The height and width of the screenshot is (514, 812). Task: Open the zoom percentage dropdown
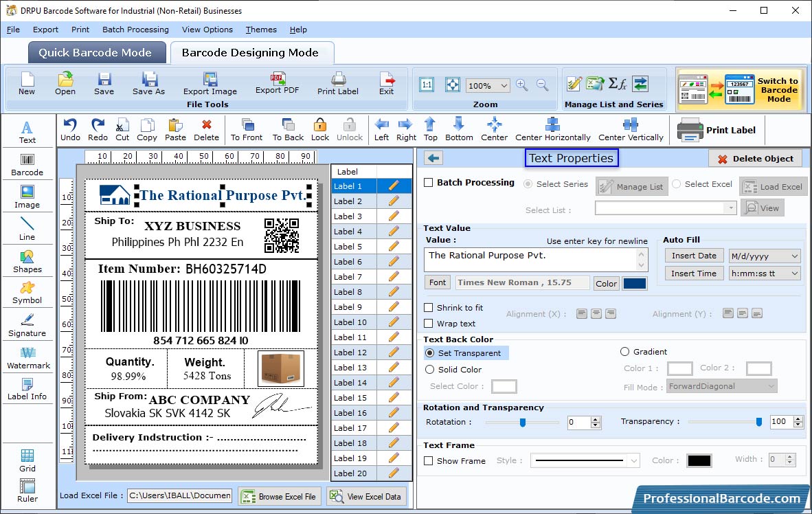click(504, 85)
